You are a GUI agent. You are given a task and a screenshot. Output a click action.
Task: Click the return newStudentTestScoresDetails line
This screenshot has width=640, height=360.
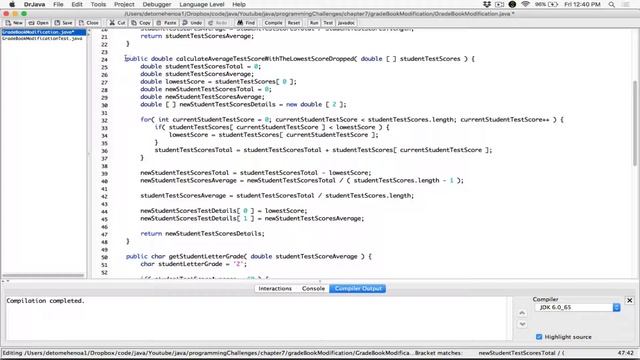pyautogui.click(x=202, y=233)
